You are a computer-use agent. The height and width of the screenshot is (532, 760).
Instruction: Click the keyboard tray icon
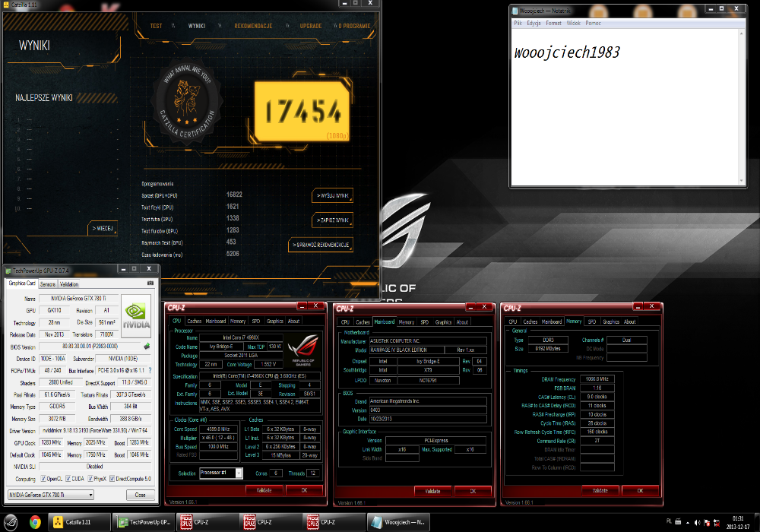pyautogui.click(x=678, y=521)
